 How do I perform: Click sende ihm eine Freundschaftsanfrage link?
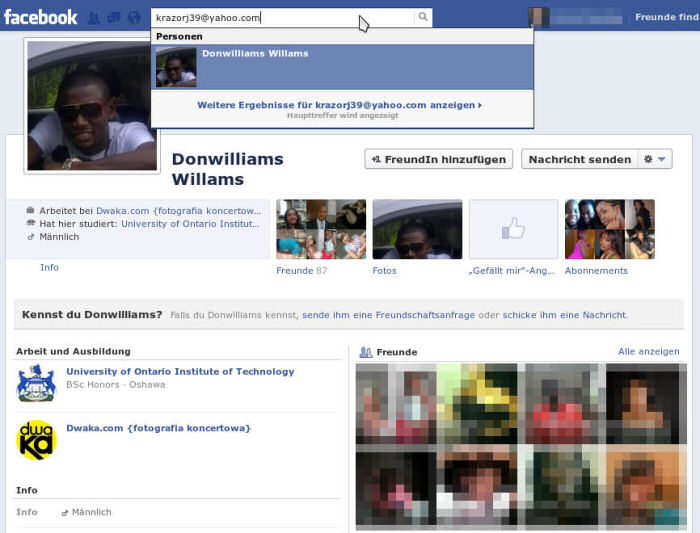pyautogui.click(x=388, y=315)
